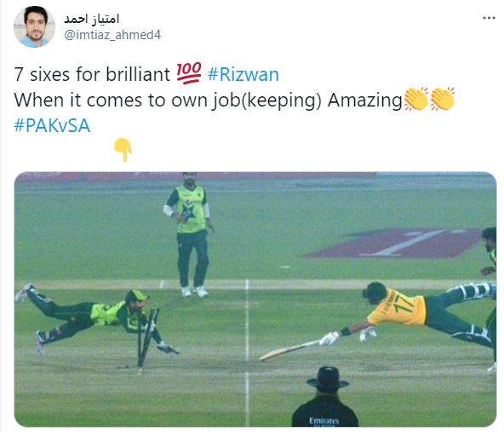504x432 pixels.
Task: Click the red 100 emoji
Action: [x=189, y=73]
